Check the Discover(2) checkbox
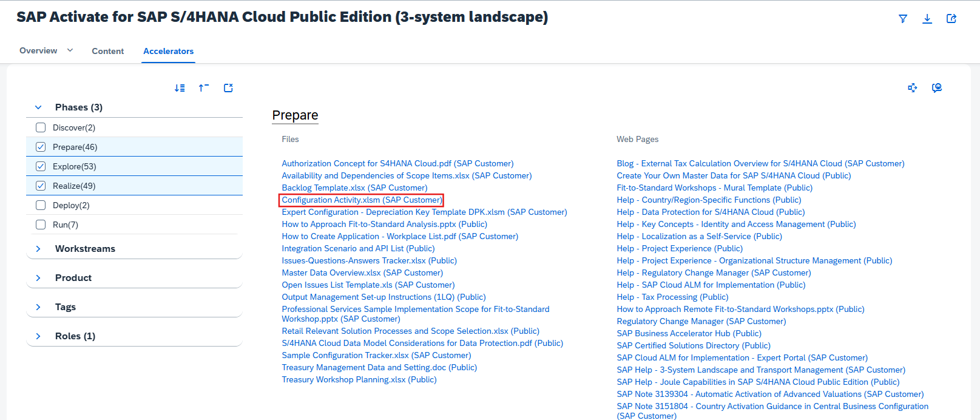 tap(41, 127)
